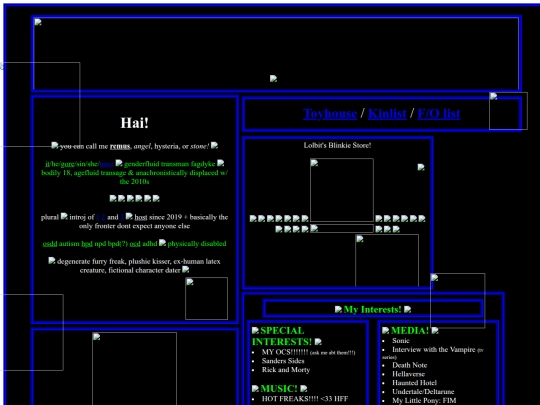
Task: Select 'Sanders Sides' list item
Action: coord(283,361)
